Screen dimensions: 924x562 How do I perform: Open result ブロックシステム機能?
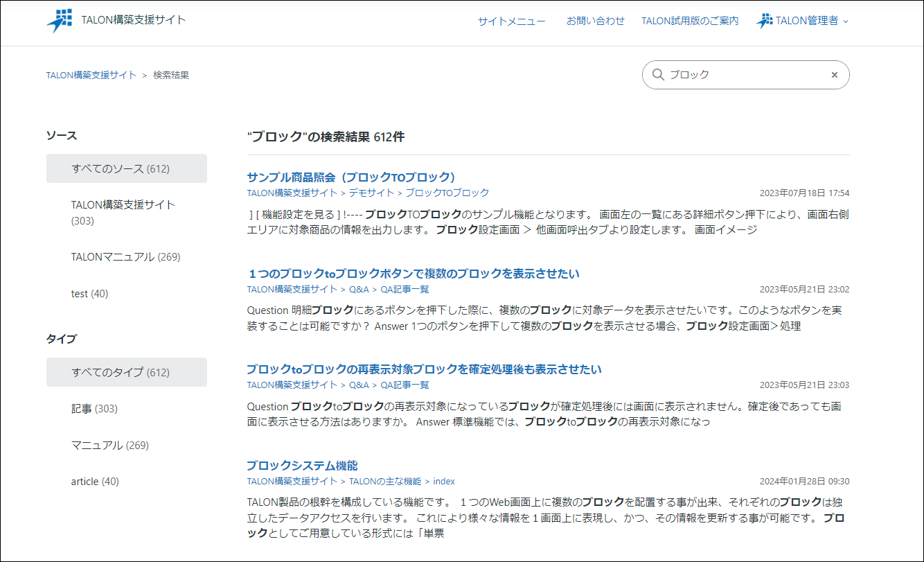click(x=302, y=465)
